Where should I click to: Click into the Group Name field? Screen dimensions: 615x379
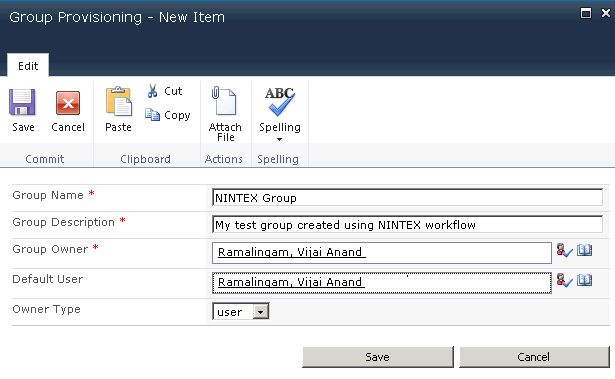coord(407,197)
